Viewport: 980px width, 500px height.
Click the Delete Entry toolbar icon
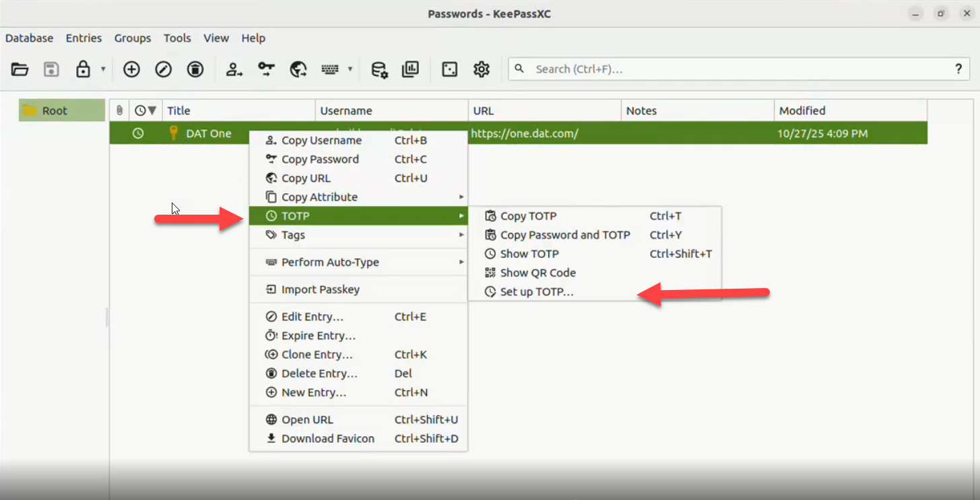(x=195, y=69)
